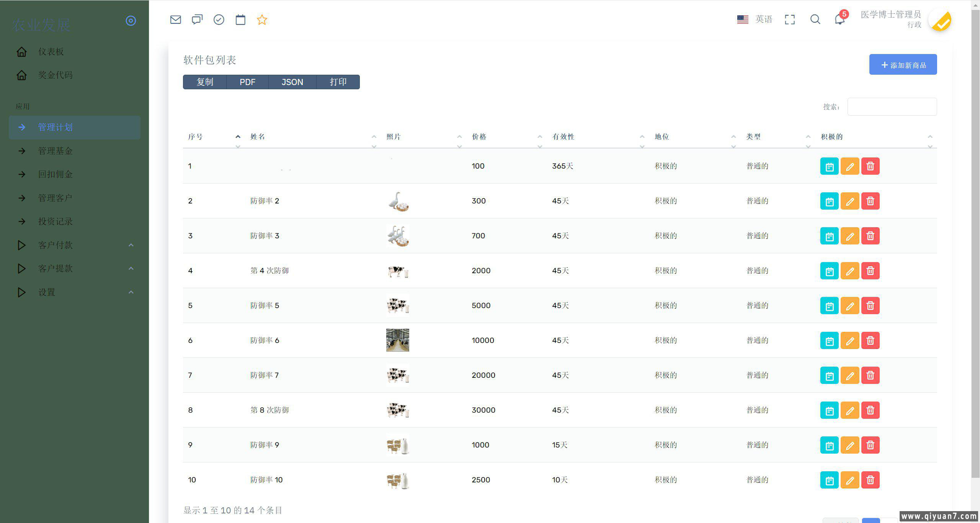The width and height of the screenshot is (980, 523).
Task: Open 管理基金 in the sidebar
Action: 56,151
